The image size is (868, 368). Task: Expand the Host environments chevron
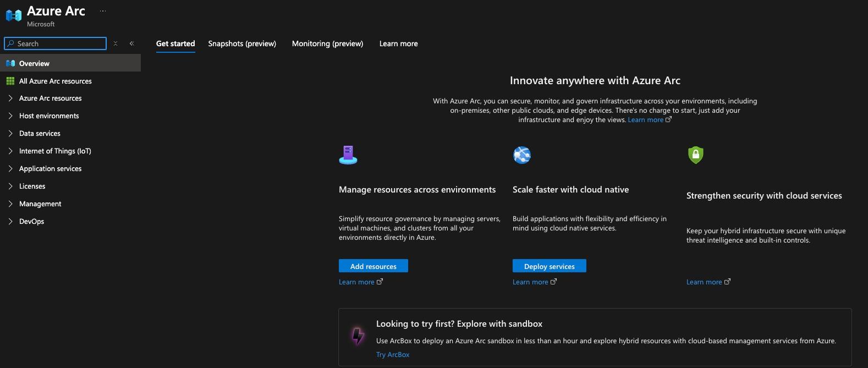coord(10,116)
